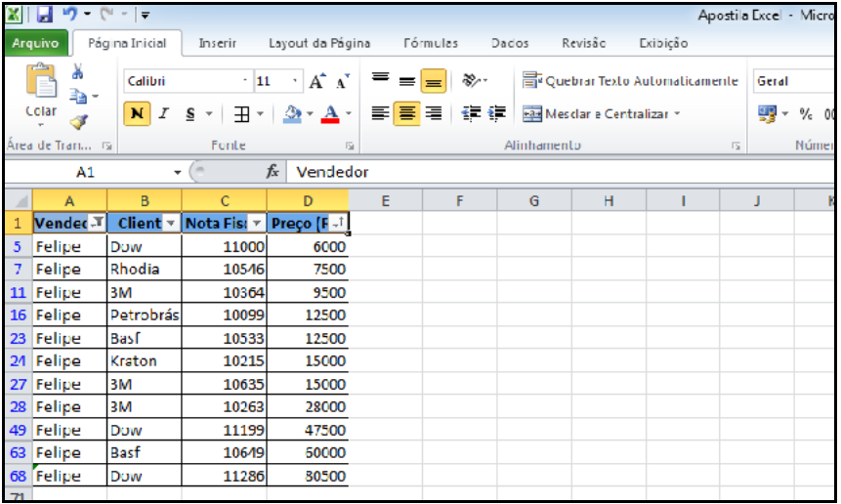Apply the red font color swatch
Screen dimensions: 841x504
point(329,114)
